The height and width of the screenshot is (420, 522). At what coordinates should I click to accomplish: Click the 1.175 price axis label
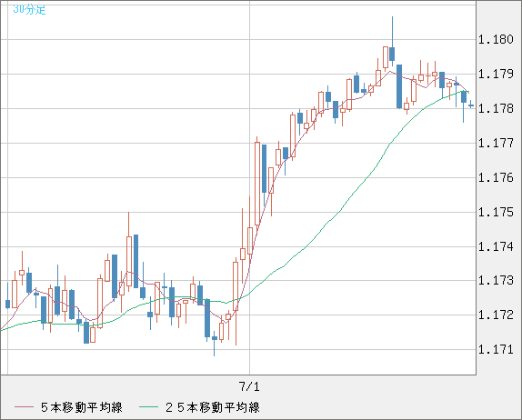[496, 212]
